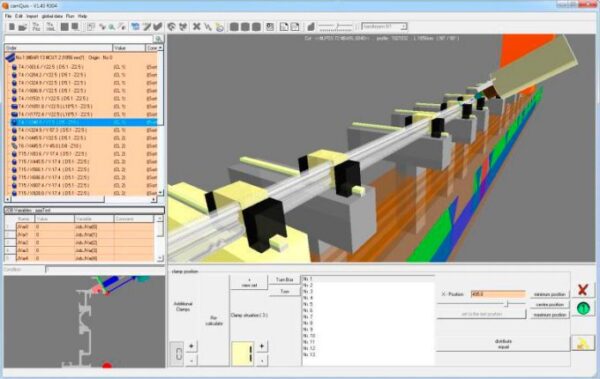Click the magnifier search icon above the tree
Image resolution: width=600 pixels, height=379 pixels.
(x=158, y=39)
